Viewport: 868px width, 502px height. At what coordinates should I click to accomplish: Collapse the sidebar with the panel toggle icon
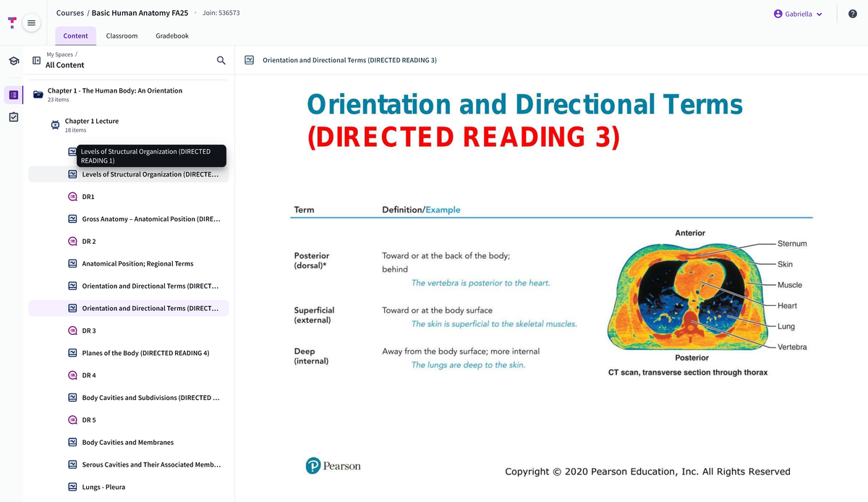(x=36, y=59)
